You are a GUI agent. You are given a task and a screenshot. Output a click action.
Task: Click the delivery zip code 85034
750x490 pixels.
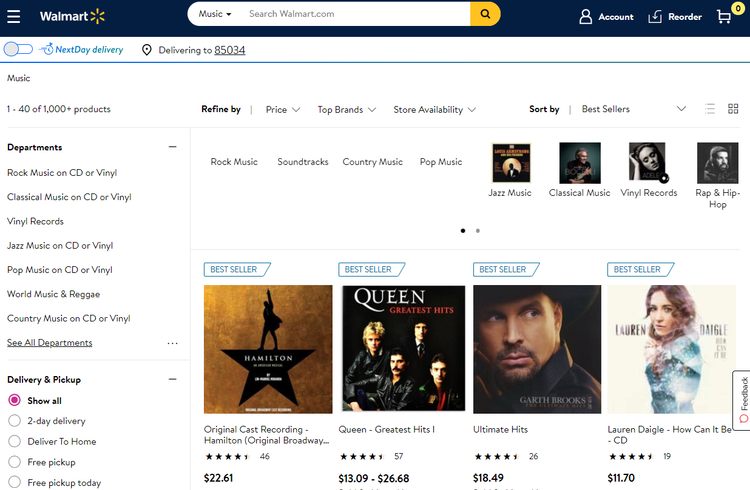pyautogui.click(x=230, y=50)
